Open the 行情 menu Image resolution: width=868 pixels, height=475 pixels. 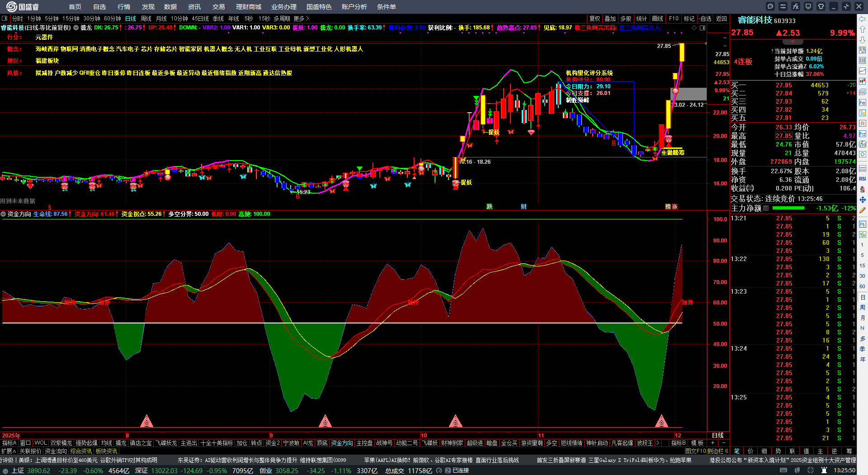[123, 7]
